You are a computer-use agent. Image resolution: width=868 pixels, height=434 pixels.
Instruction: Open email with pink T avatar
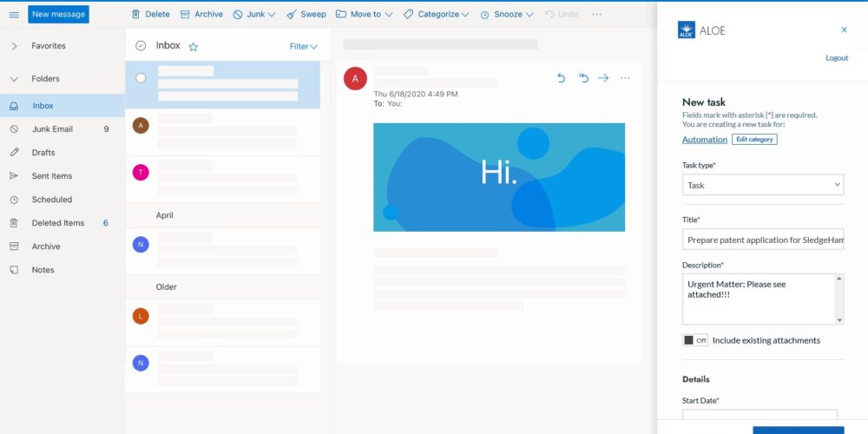(x=222, y=179)
